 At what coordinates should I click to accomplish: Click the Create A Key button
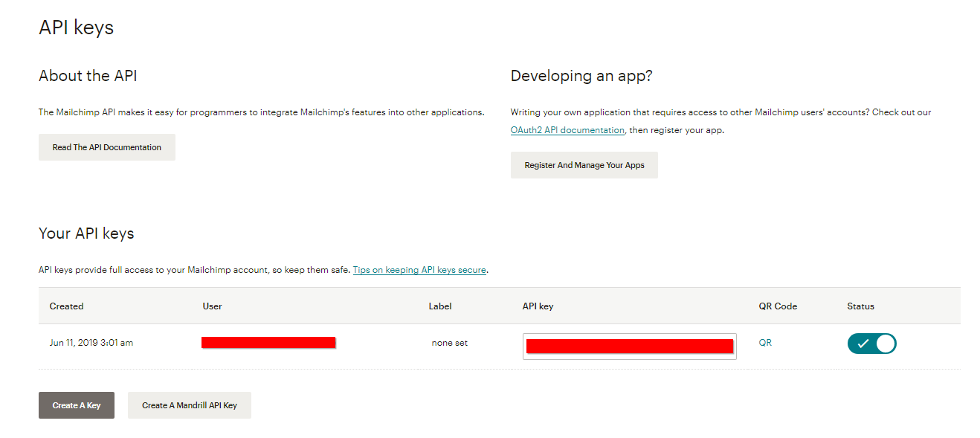[x=77, y=405]
